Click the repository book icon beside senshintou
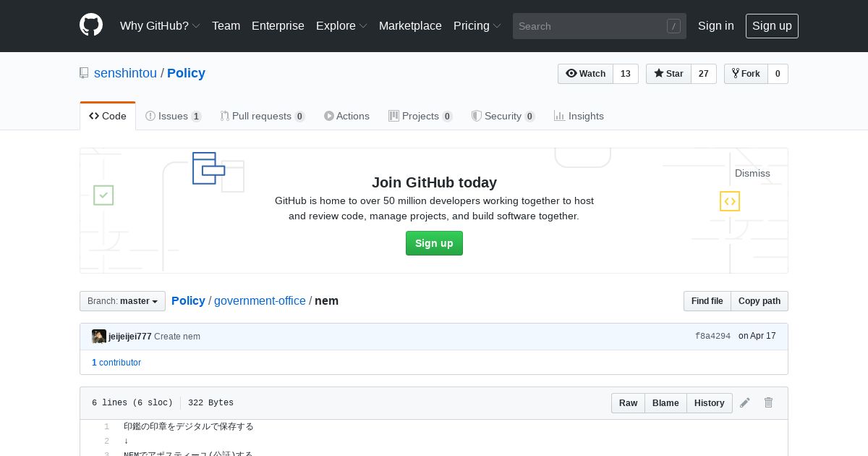 [x=84, y=73]
